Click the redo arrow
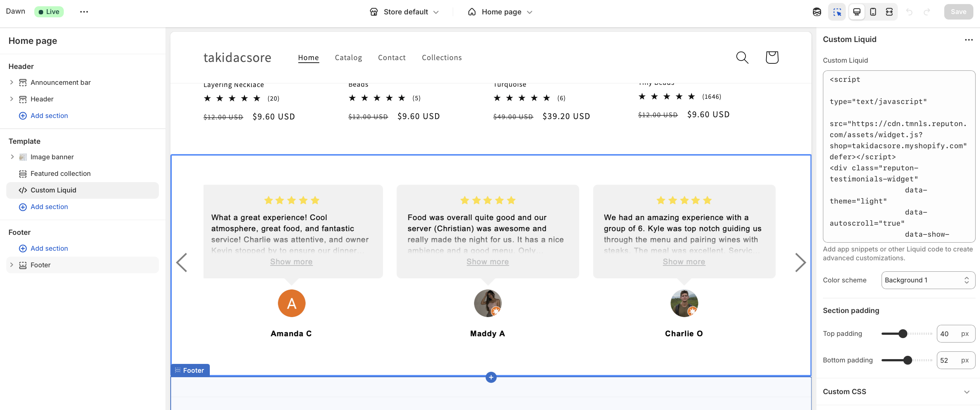980x410 pixels. point(927,12)
